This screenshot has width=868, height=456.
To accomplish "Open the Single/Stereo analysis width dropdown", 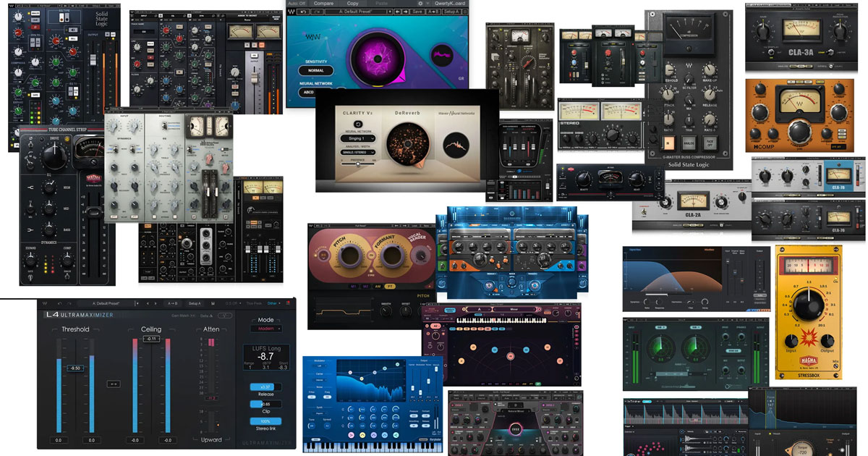I will 358,152.
